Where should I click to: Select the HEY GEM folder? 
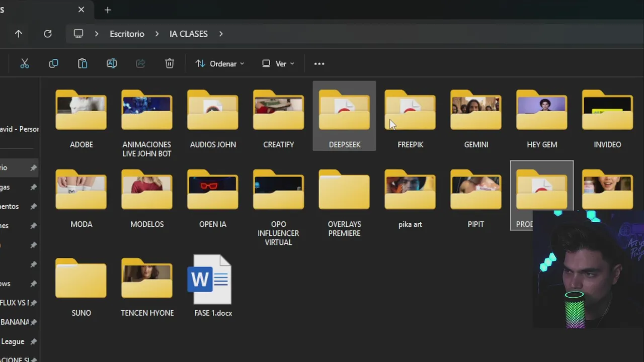click(x=542, y=119)
